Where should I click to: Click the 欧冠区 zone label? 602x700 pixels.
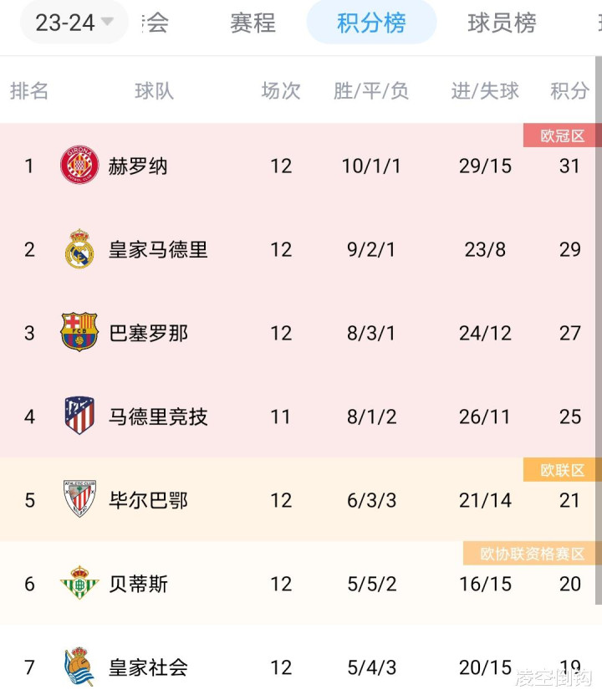click(562, 135)
